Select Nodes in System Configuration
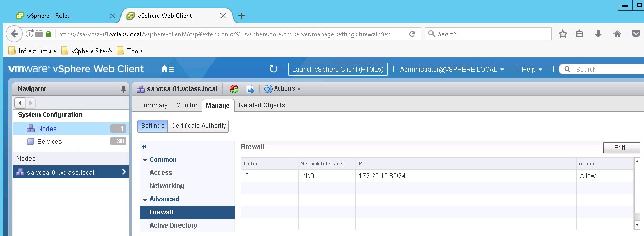The height and width of the screenshot is (236, 644). point(71,129)
